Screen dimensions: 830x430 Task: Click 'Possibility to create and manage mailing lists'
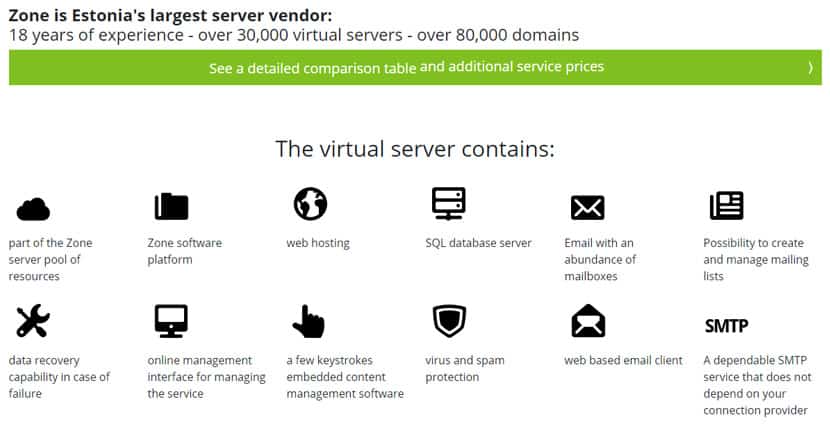(x=756, y=259)
